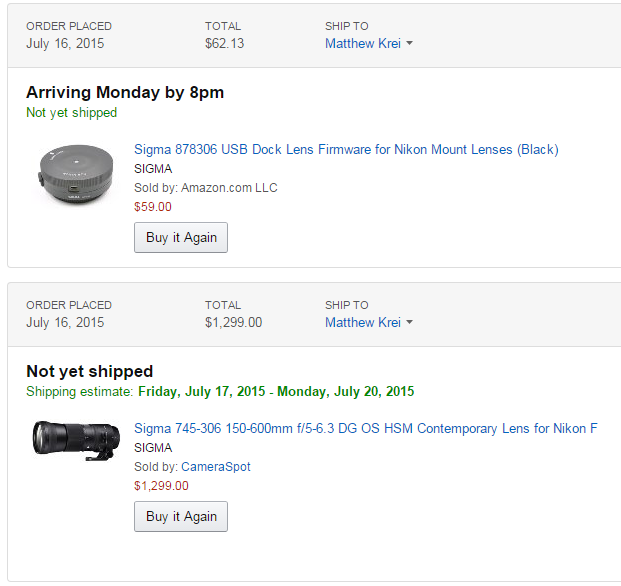Open Matthew Krei address on the $62.13 order
The image size is (621, 586).
363,44
